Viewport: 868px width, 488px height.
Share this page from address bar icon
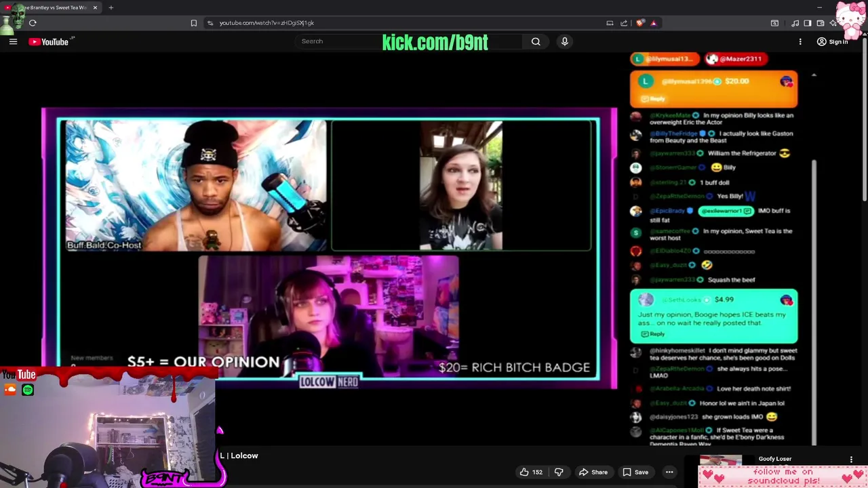tap(624, 23)
